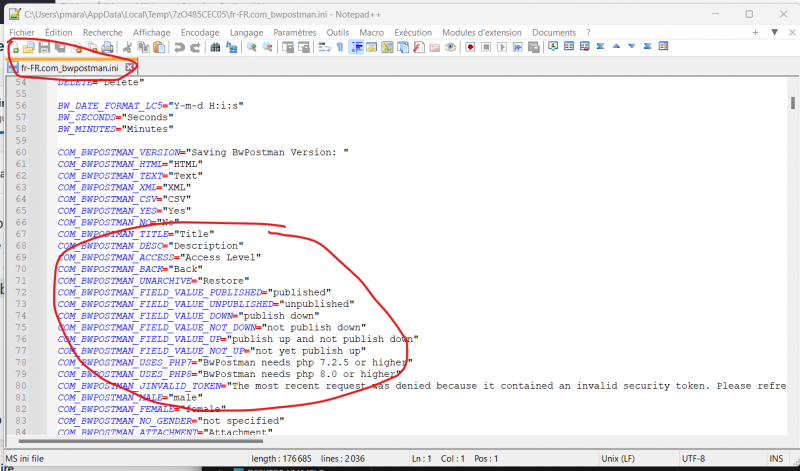Click the Cut scissors icon

coord(127,47)
